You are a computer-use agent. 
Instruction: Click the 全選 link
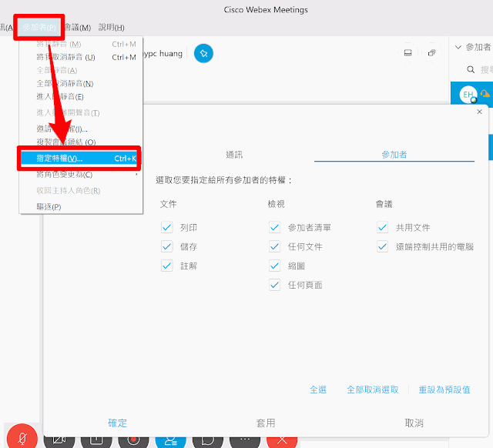[318, 389]
